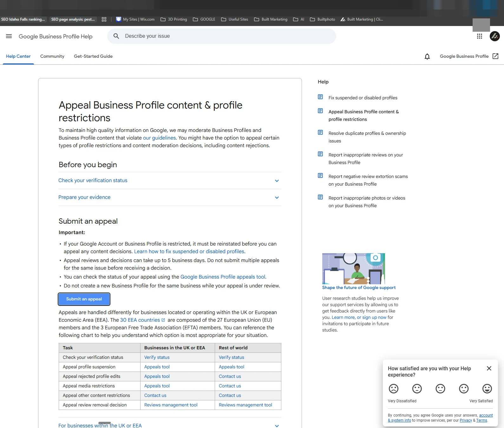Click the Google support illustration thumbnail
The height and width of the screenshot is (428, 504).
click(x=354, y=269)
